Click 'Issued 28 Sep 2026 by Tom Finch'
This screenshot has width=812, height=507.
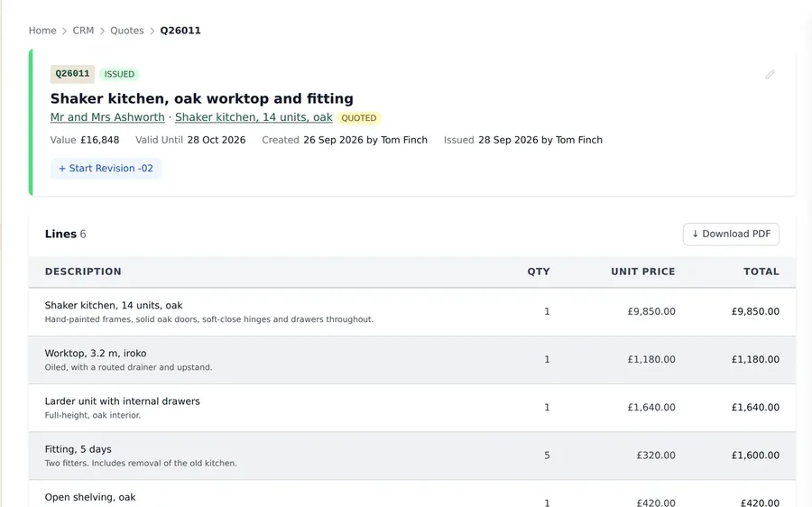point(523,140)
